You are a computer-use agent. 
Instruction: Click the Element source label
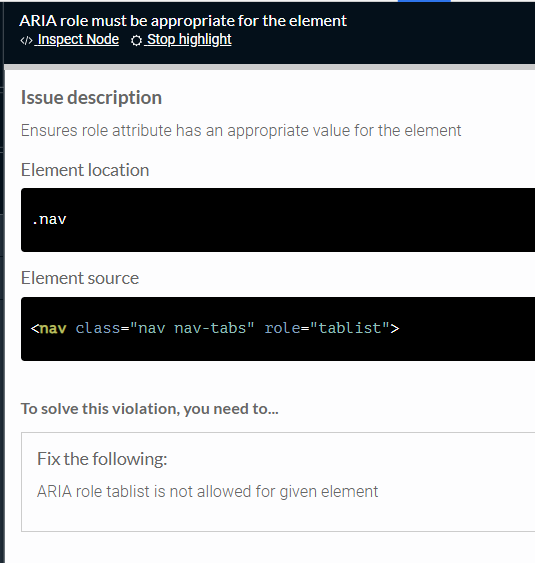tap(80, 278)
